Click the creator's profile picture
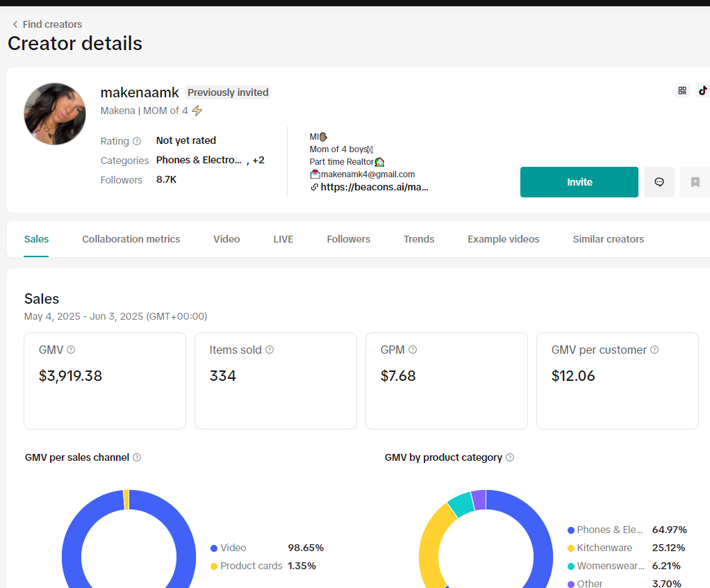Viewport: 710px width, 588px height. pyautogui.click(x=55, y=114)
